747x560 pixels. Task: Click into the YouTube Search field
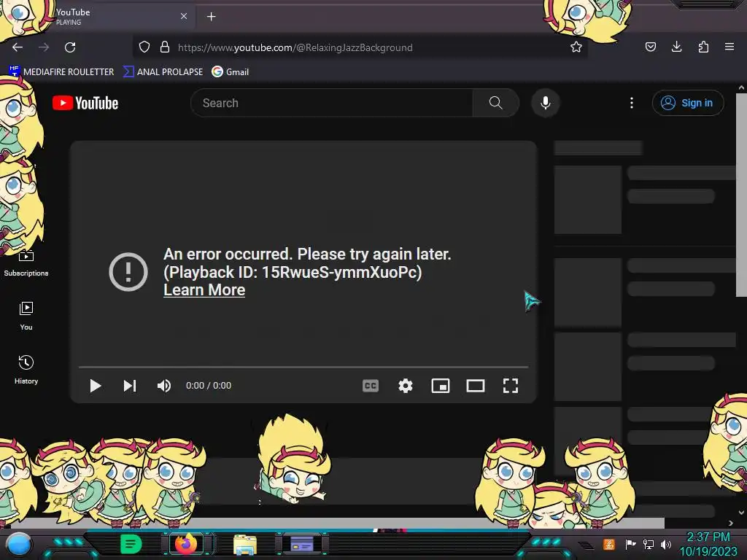(x=332, y=103)
